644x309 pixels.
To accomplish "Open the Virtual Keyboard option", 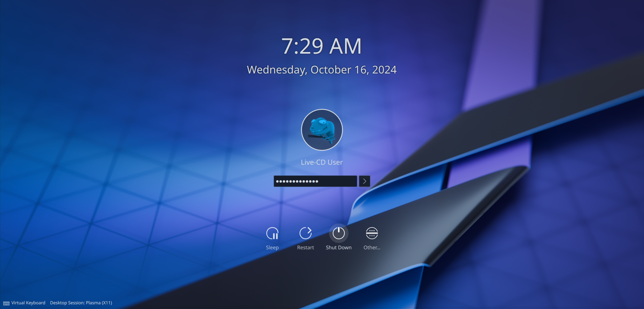I will pos(24,303).
